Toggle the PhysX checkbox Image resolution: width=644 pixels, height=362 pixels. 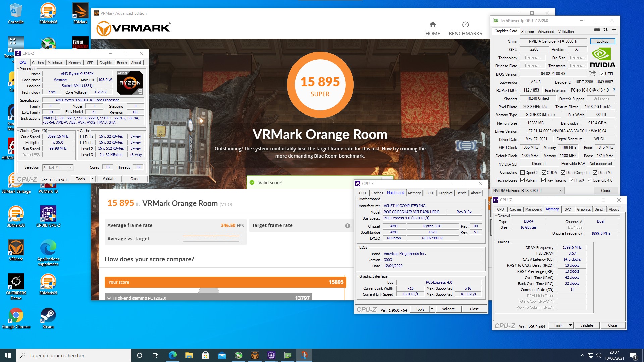[571, 180]
